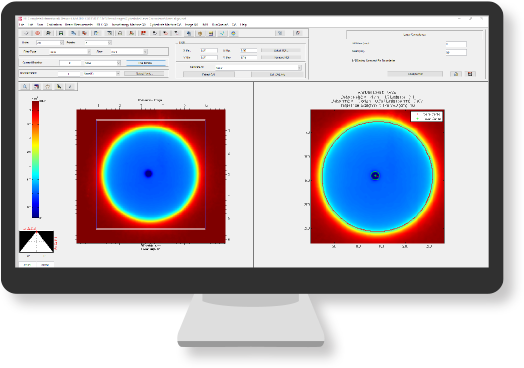Click the black-and-white triangle histogram thumbnail

point(36,242)
